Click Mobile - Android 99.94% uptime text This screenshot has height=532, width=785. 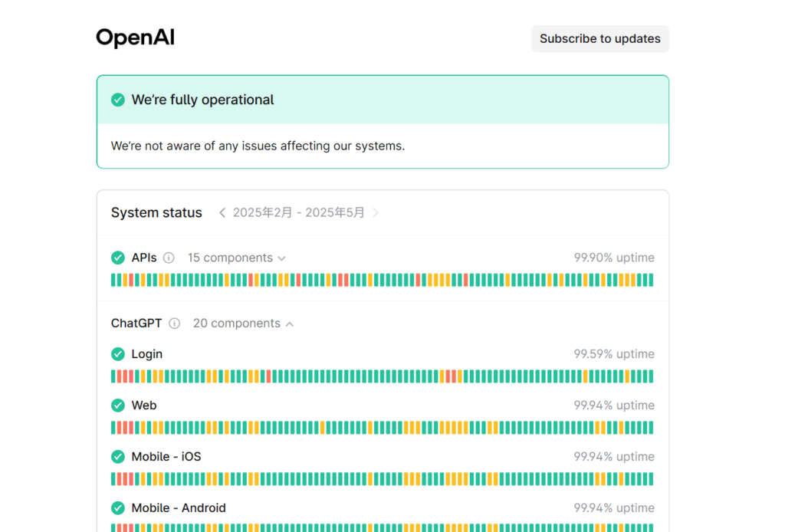[x=614, y=507]
